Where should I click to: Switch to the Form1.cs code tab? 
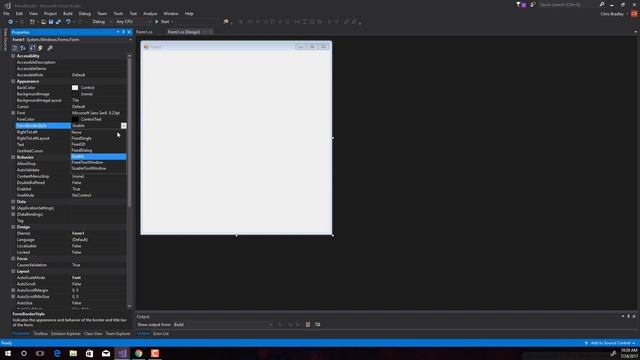(144, 32)
